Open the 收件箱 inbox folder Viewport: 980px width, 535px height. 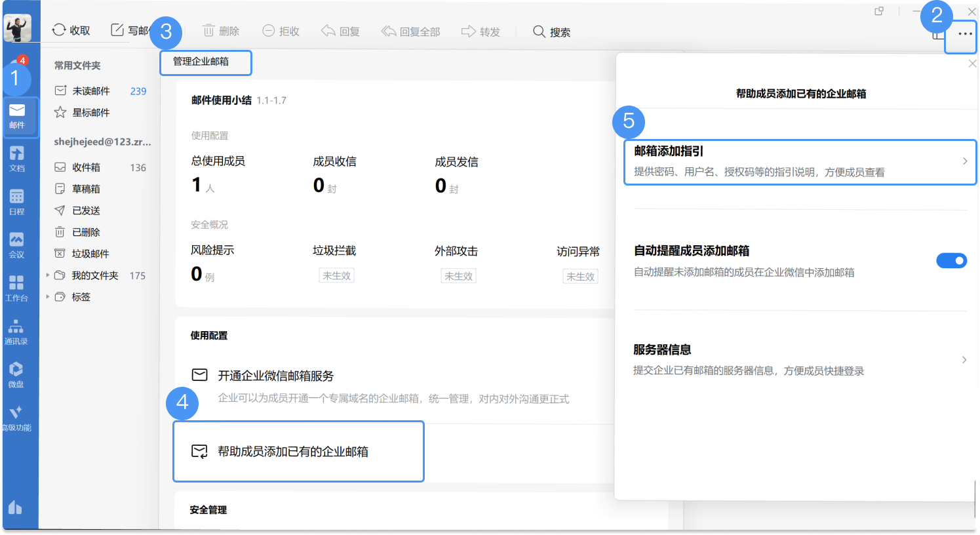tap(86, 167)
